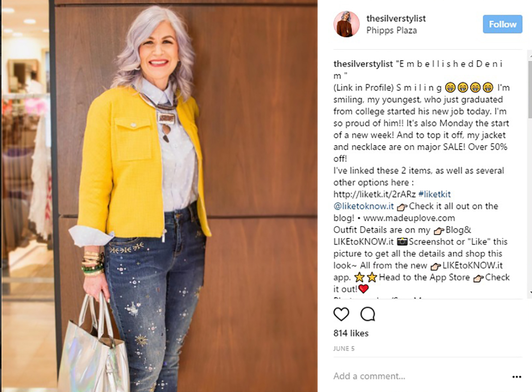Open the three-dots more options menu
Viewport: 532px width, 392px height.
(517, 377)
